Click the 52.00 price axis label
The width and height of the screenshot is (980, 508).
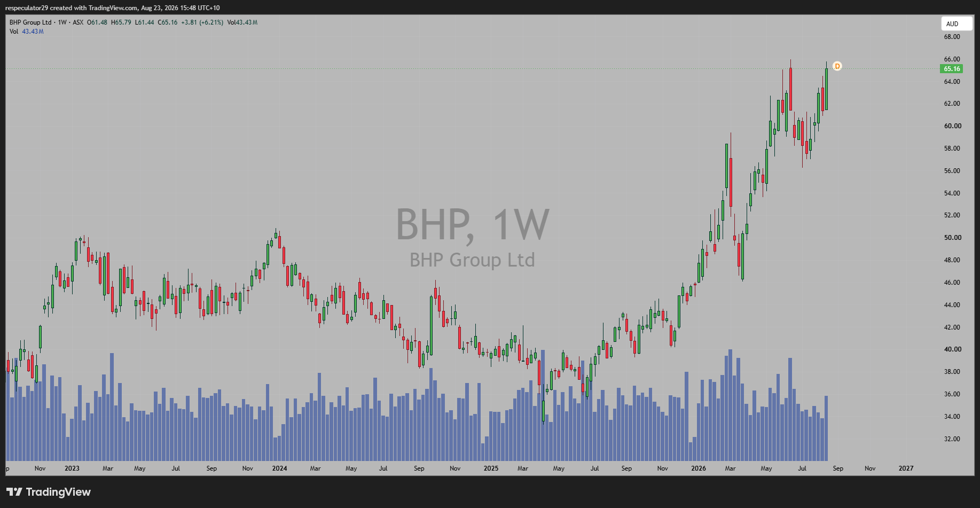click(952, 215)
